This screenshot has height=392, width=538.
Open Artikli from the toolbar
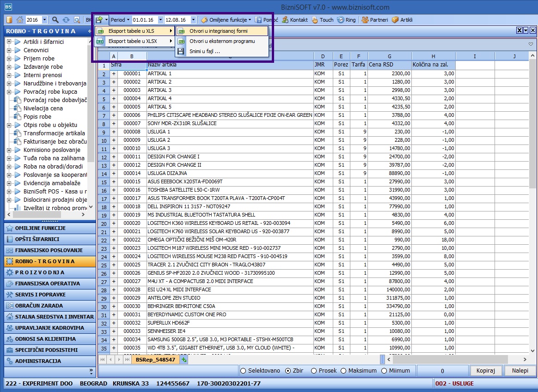(x=402, y=20)
